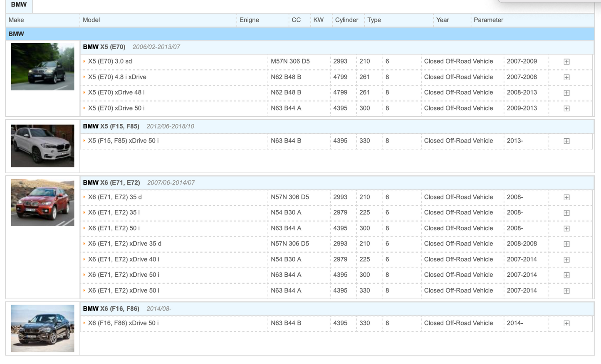This screenshot has height=364, width=601.
Task: Click year value 2007-2009
Action: (522, 61)
